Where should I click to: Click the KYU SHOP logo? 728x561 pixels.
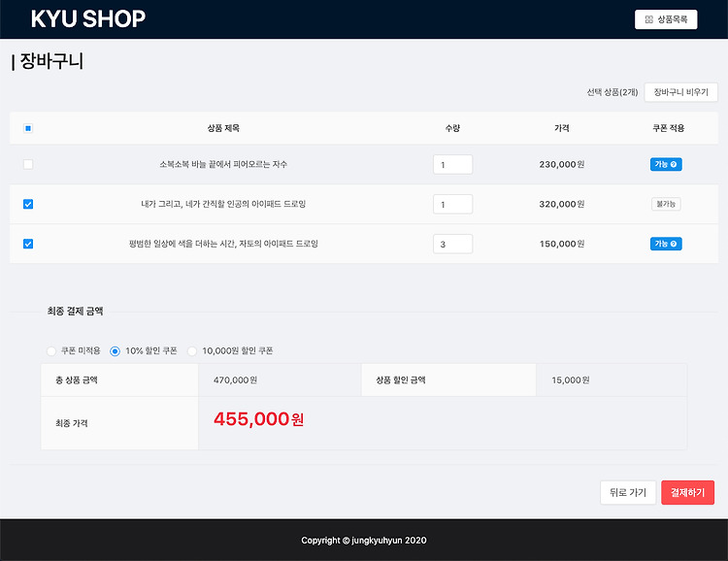88,19
